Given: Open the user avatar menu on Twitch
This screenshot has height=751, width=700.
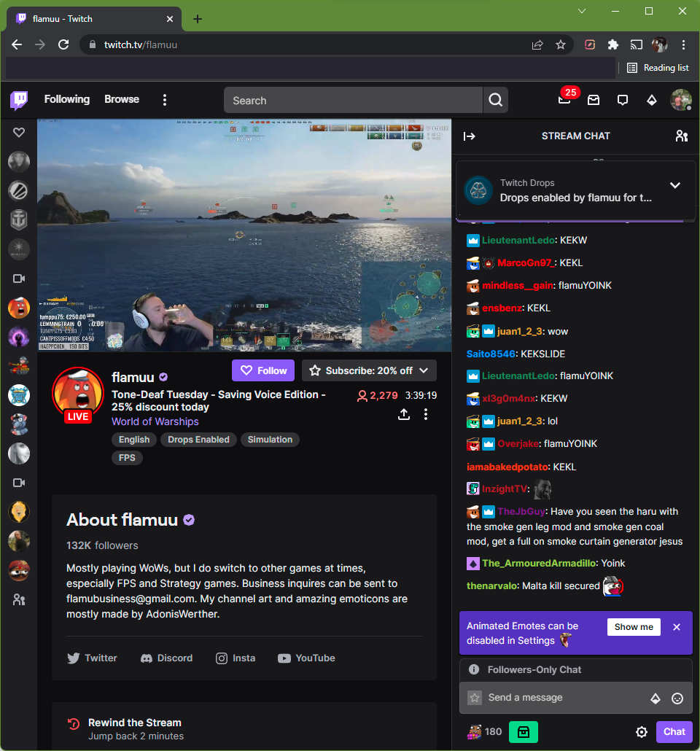Looking at the screenshot, I should (x=680, y=100).
